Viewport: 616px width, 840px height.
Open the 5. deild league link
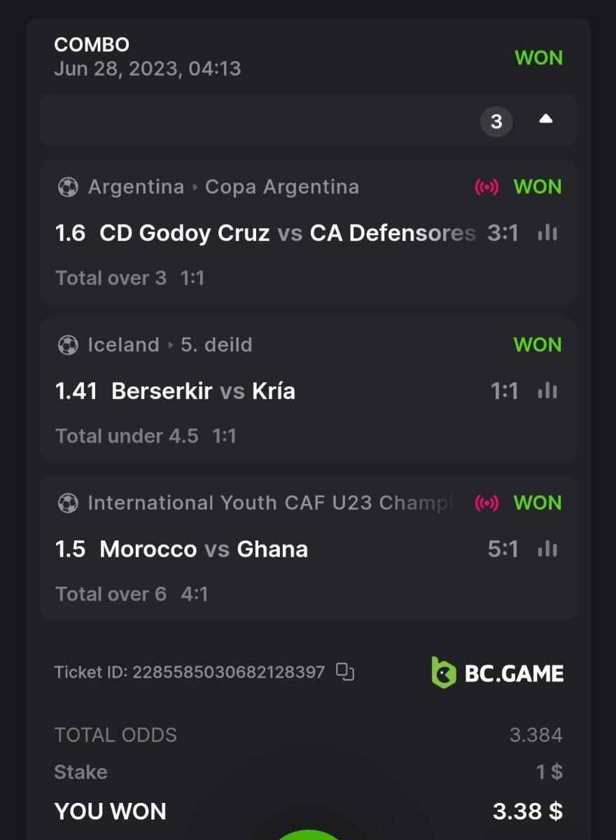pos(216,345)
